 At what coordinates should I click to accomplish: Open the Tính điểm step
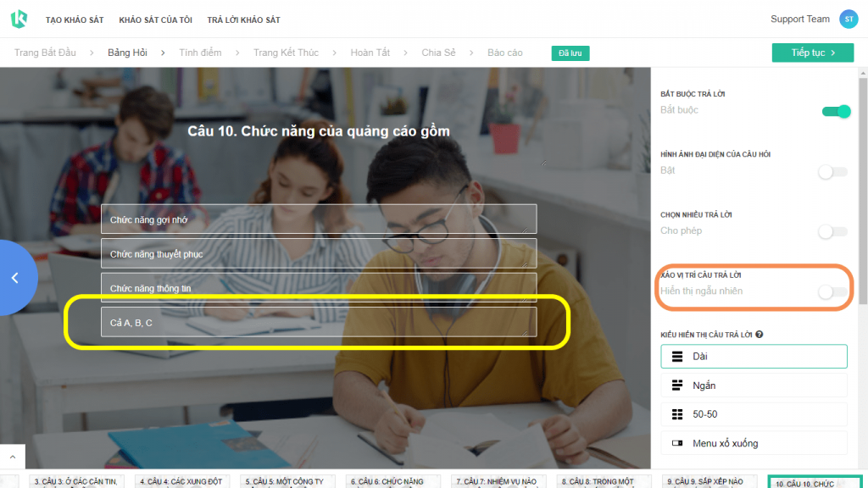point(200,53)
